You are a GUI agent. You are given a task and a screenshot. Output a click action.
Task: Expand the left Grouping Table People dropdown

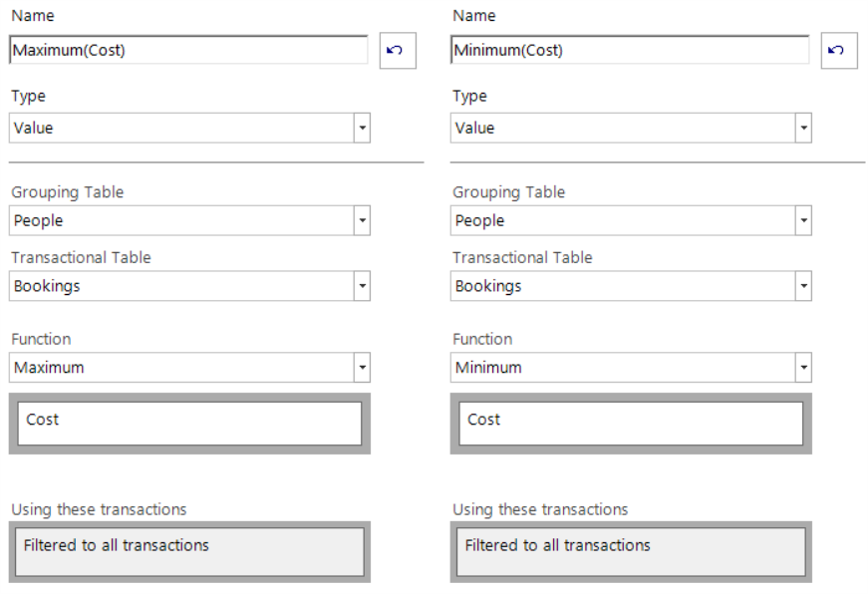(x=362, y=220)
